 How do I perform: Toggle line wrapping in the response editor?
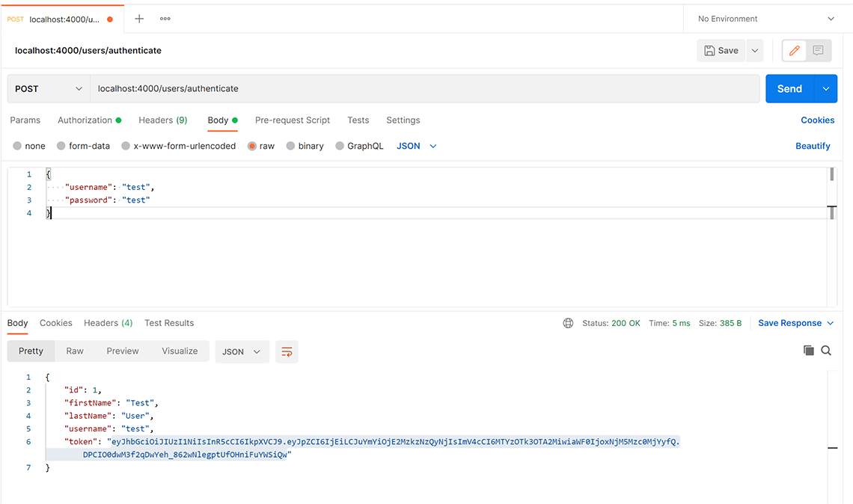(287, 350)
